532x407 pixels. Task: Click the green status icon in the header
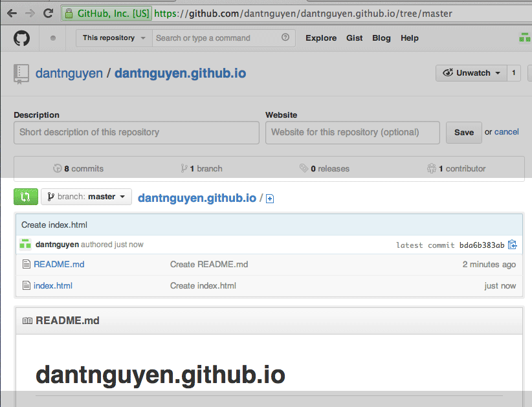[524, 37]
